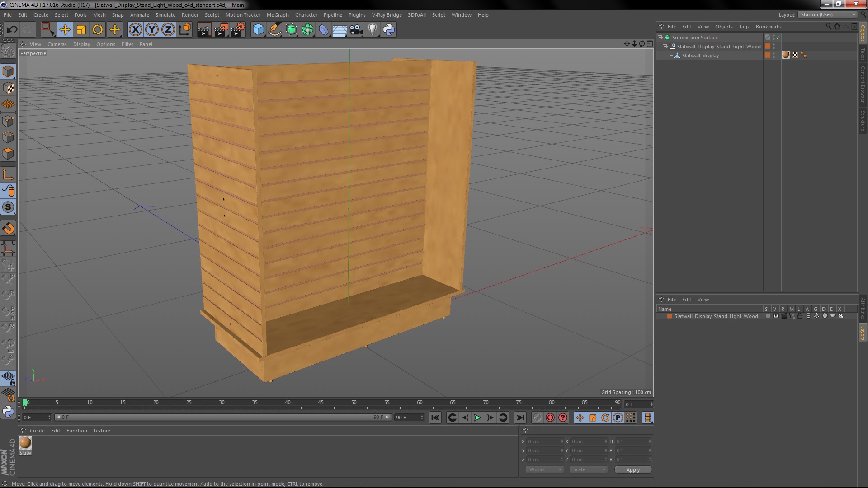
Task: Enable Points mode
Action: pyautogui.click(x=8, y=121)
